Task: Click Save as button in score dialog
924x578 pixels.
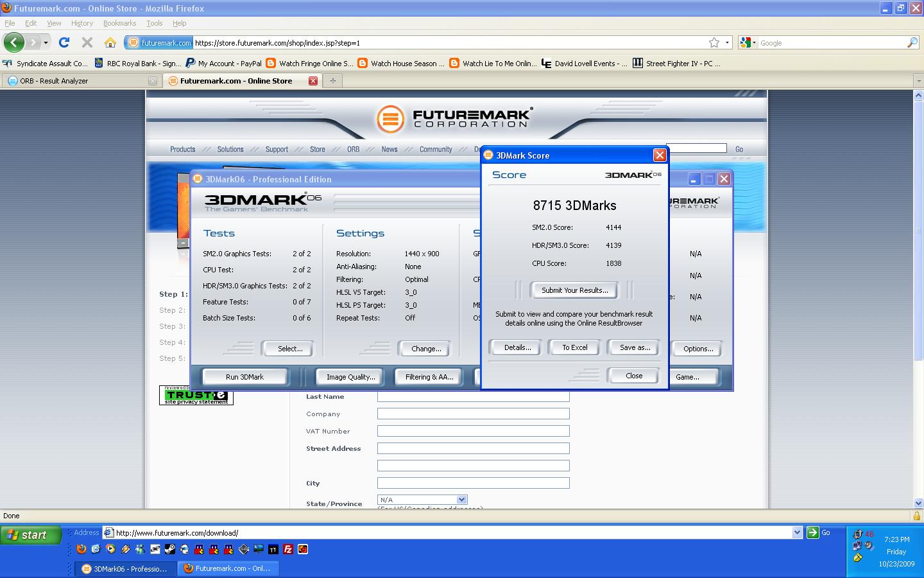Action: pyautogui.click(x=635, y=347)
